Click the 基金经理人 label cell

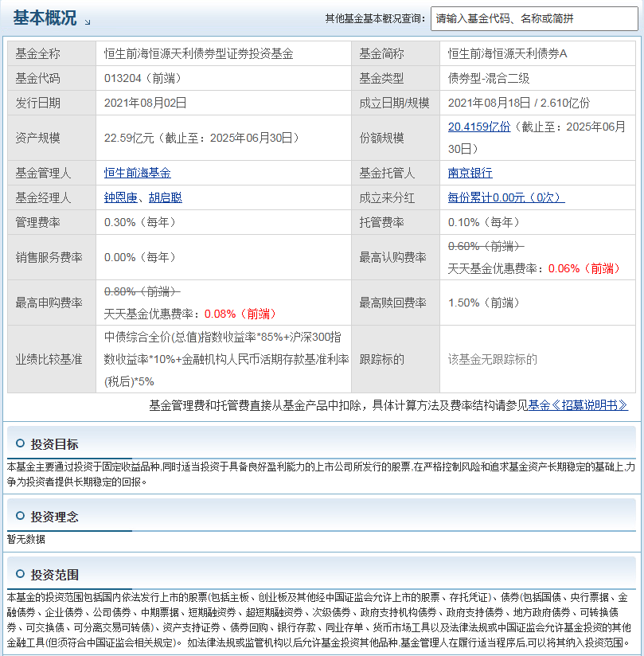coord(52,197)
